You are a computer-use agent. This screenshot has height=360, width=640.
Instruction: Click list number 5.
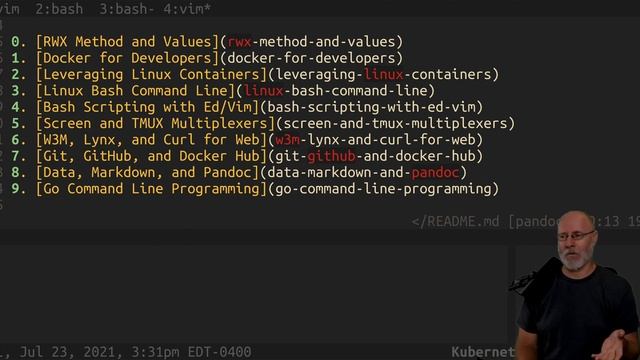click(x=18, y=123)
